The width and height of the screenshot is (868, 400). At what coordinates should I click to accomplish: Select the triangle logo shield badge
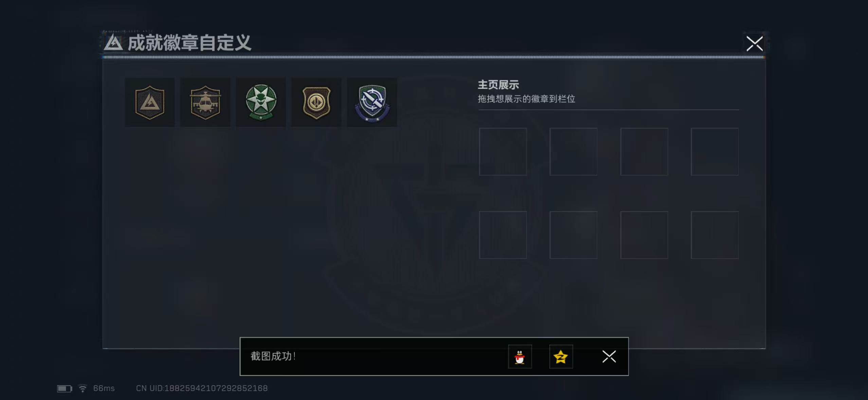(x=150, y=102)
